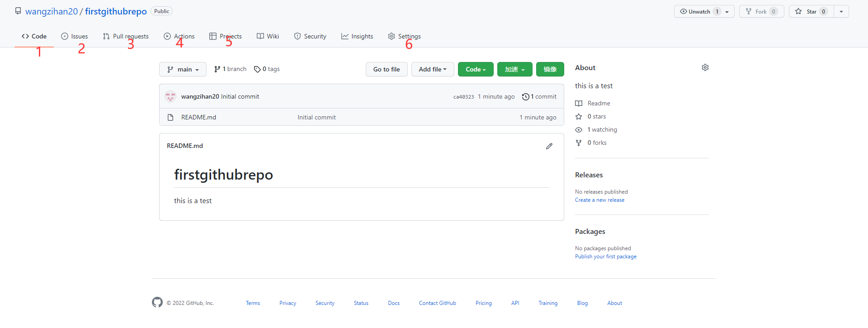Open the Issues tab

coord(75,36)
